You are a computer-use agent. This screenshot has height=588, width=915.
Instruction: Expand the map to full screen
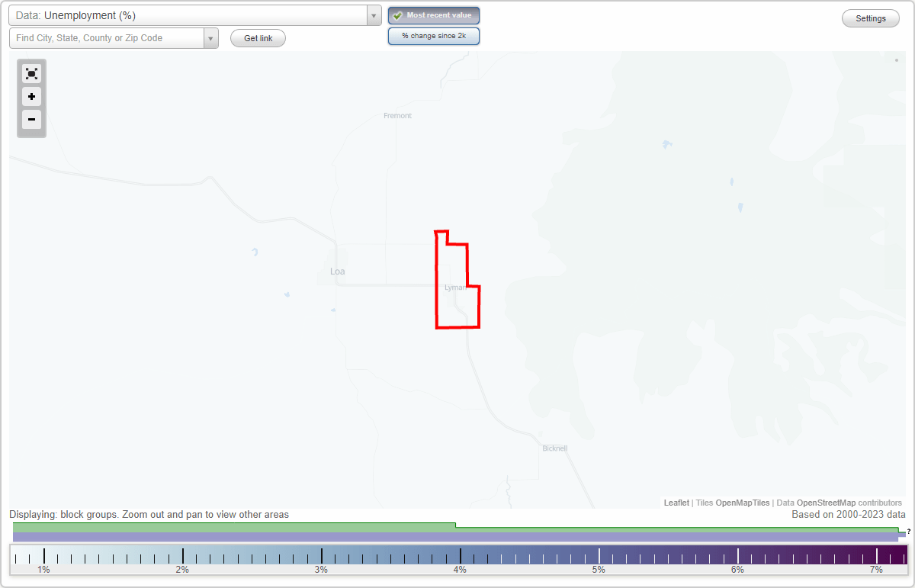tap(31, 73)
